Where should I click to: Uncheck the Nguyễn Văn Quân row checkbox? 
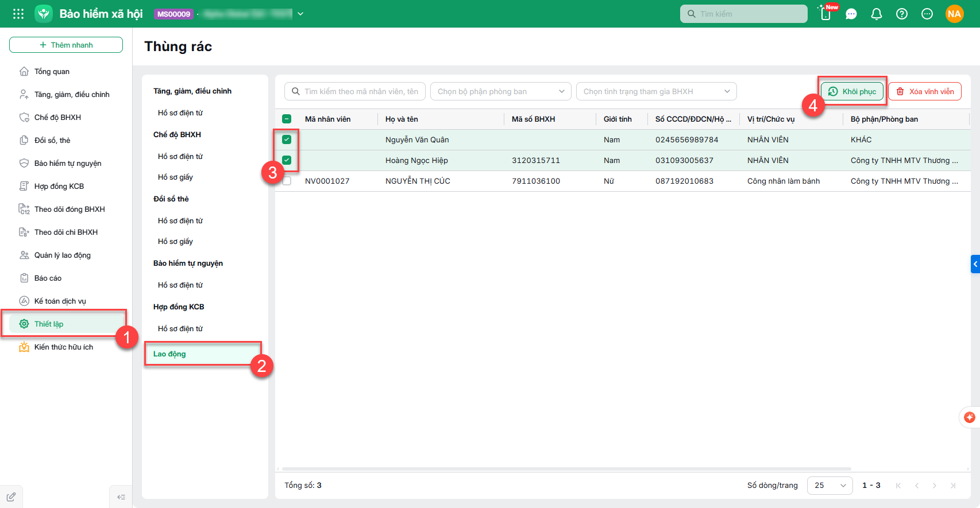coord(287,139)
